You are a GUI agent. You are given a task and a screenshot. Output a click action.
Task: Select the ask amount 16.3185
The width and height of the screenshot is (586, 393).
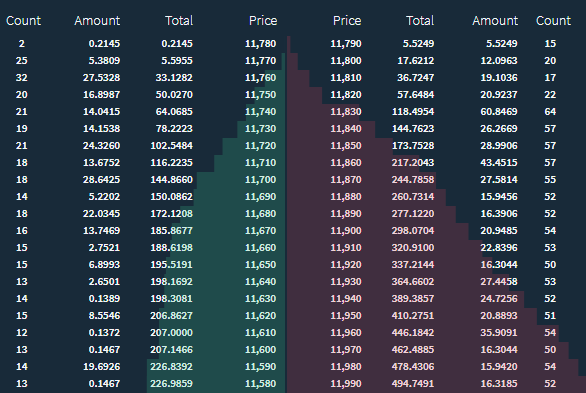click(x=499, y=384)
